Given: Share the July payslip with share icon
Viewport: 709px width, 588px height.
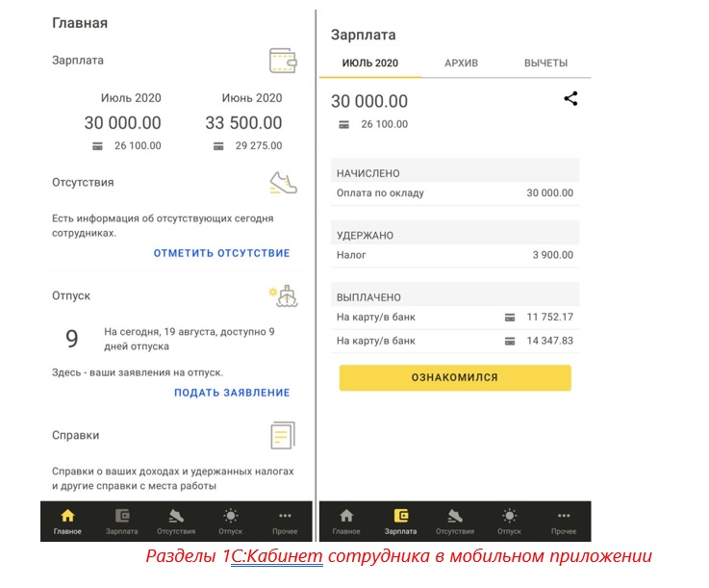Looking at the screenshot, I should 570,98.
